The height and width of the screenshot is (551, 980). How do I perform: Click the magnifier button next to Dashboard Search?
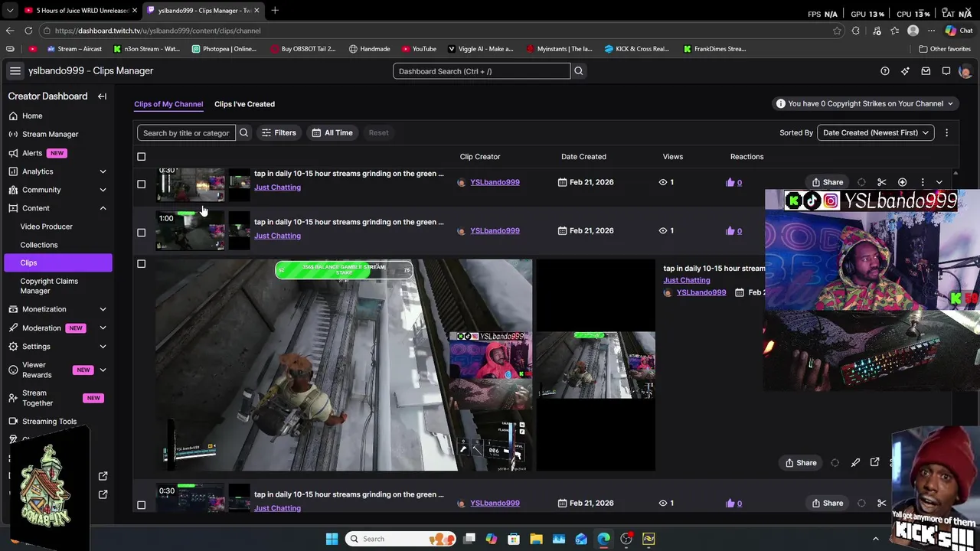pyautogui.click(x=579, y=71)
